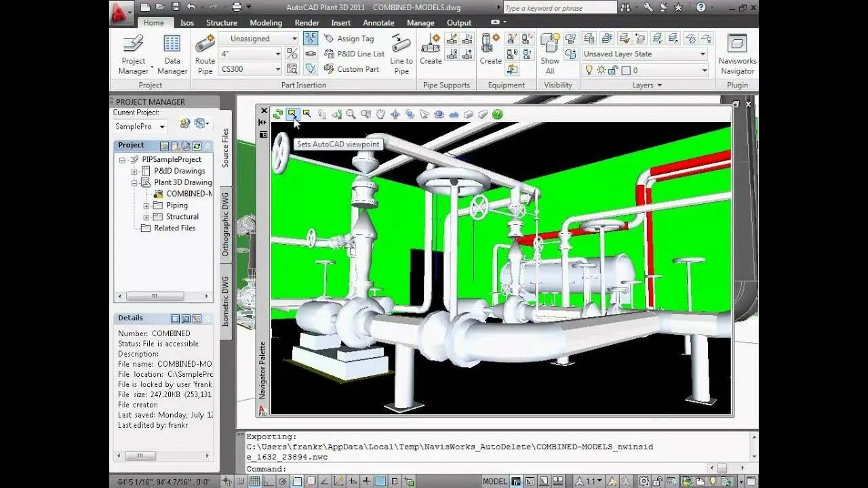The image size is (868, 488).
Task: Click the Favorites star icon in title bar
Action: 679,7
